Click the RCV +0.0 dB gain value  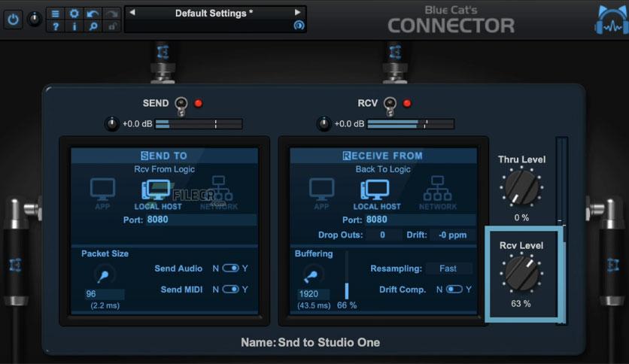349,124
